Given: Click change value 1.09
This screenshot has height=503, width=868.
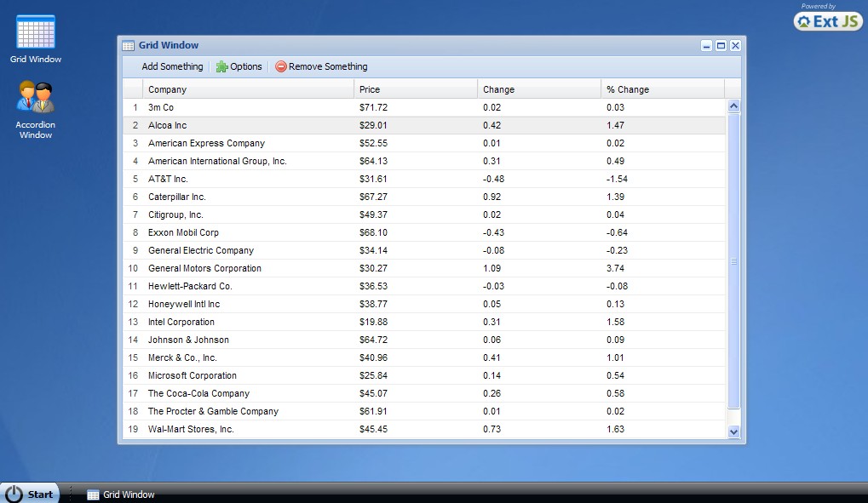Looking at the screenshot, I should point(491,268).
